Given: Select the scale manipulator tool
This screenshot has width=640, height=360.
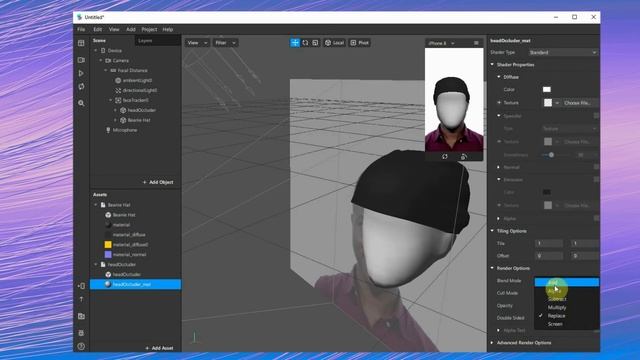Looking at the screenshot, I should (x=315, y=43).
